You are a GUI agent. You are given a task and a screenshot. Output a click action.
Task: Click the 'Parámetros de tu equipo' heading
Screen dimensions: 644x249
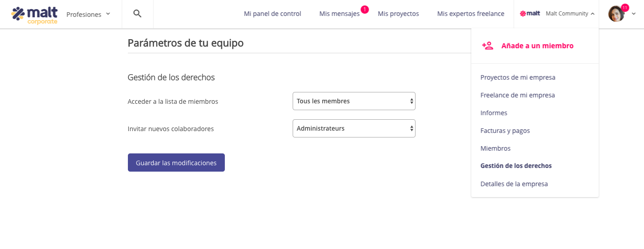click(x=186, y=43)
